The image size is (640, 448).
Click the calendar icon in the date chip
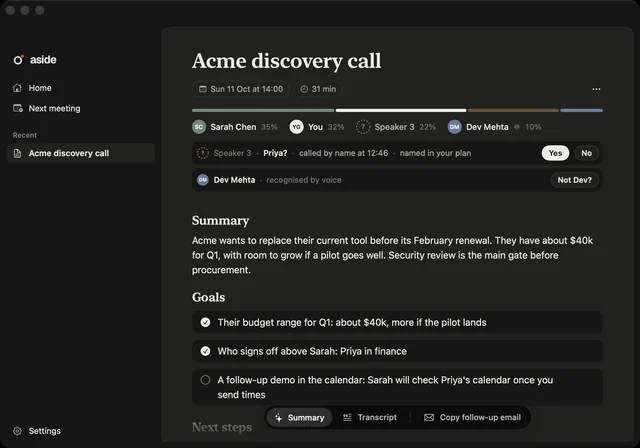coord(202,89)
